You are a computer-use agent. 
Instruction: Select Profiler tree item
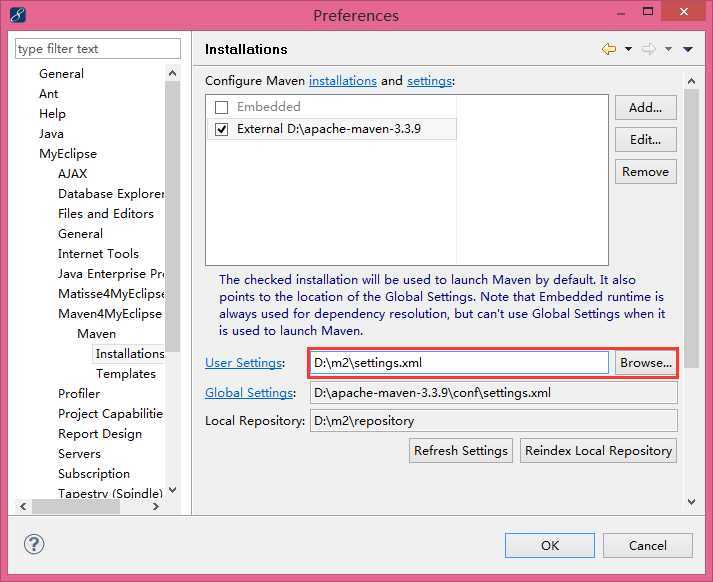click(79, 394)
